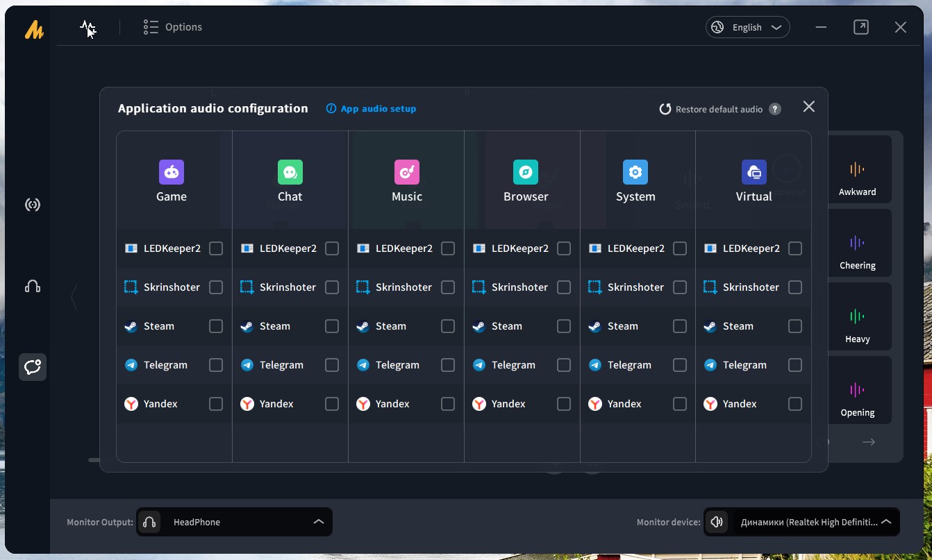
Task: Check Skrinshoter in Chat column
Action: tap(332, 287)
